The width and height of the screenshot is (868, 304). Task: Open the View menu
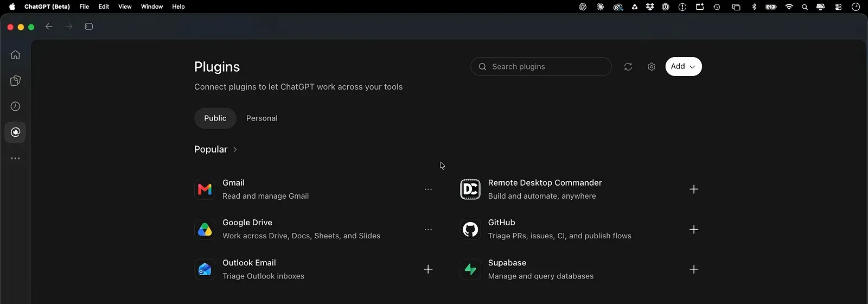[x=125, y=7]
